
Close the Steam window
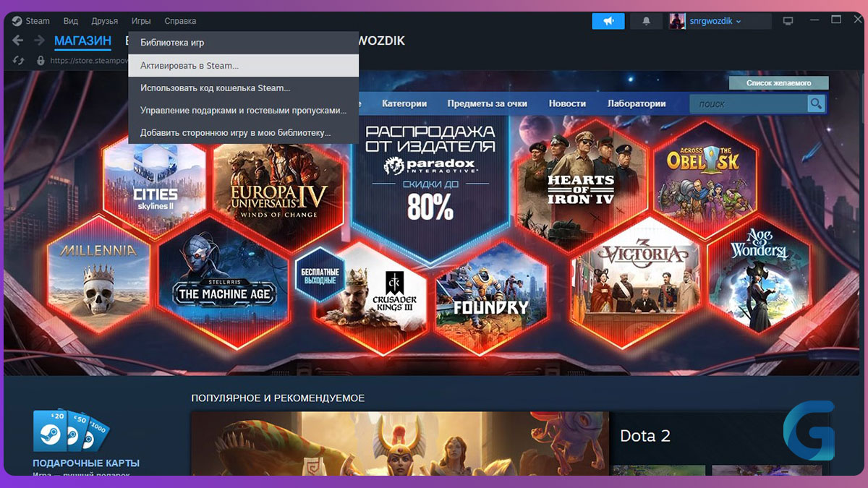click(x=857, y=20)
